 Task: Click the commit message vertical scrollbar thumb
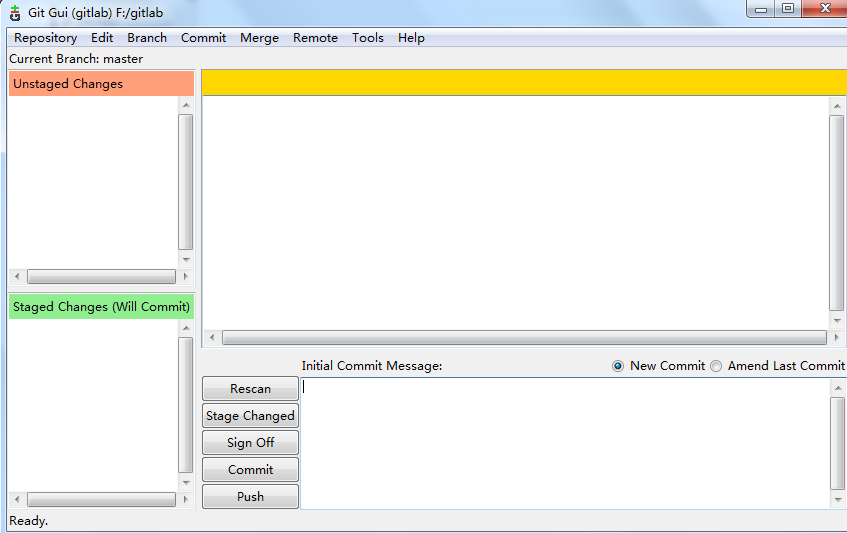point(838,443)
